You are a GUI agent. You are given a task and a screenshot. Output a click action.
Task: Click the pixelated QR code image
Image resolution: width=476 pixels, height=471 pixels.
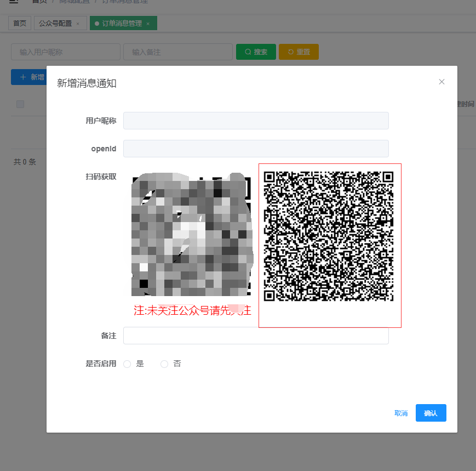tap(192, 234)
